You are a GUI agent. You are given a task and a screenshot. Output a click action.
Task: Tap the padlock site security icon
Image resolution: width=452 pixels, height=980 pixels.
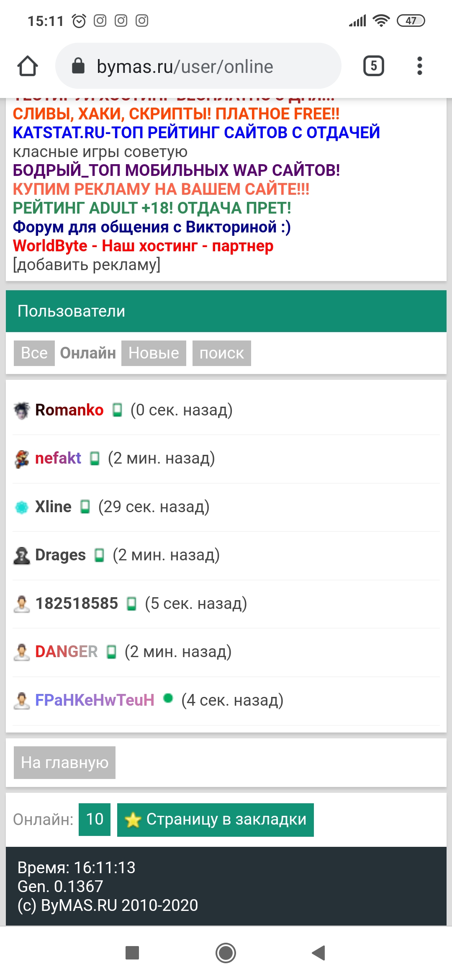pos(78,66)
